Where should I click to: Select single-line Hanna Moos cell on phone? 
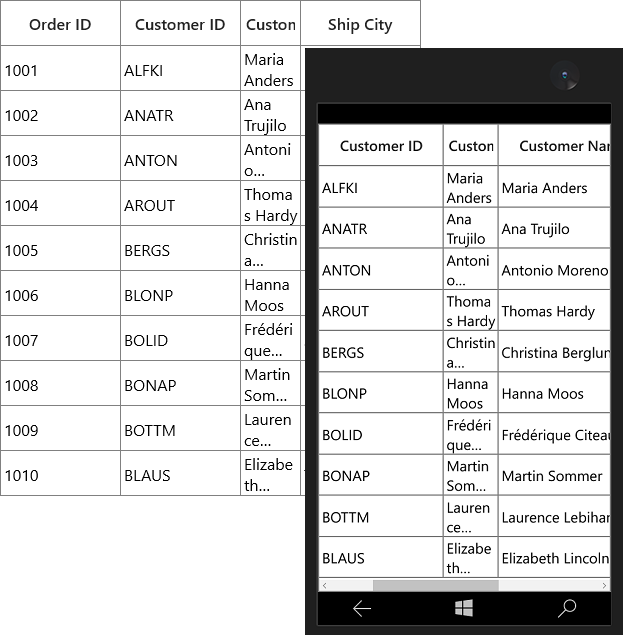tap(554, 392)
